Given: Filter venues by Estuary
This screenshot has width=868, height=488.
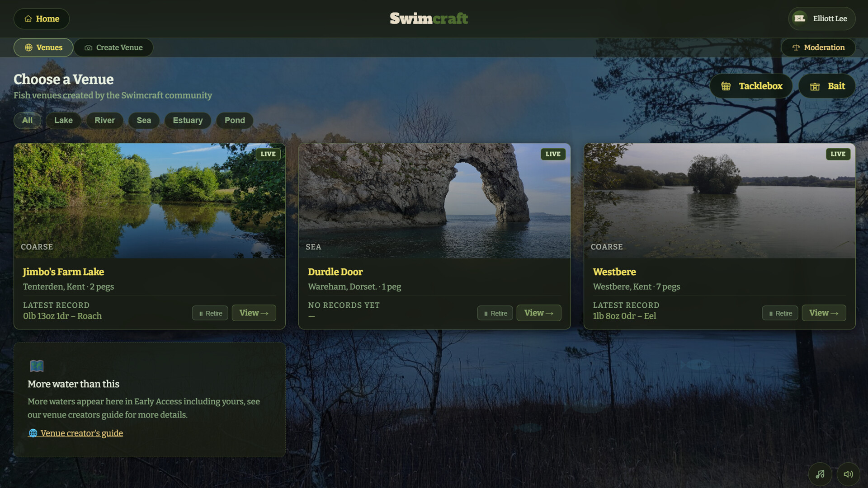Looking at the screenshot, I should [188, 120].
